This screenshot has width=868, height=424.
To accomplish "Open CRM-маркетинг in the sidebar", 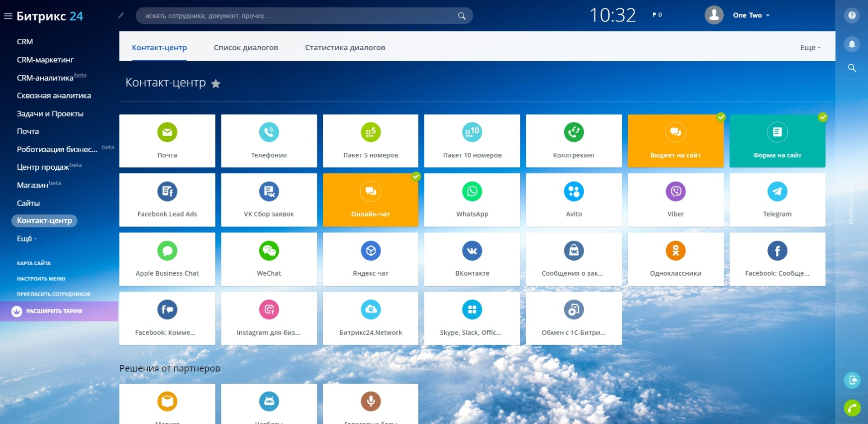I will tap(45, 60).
